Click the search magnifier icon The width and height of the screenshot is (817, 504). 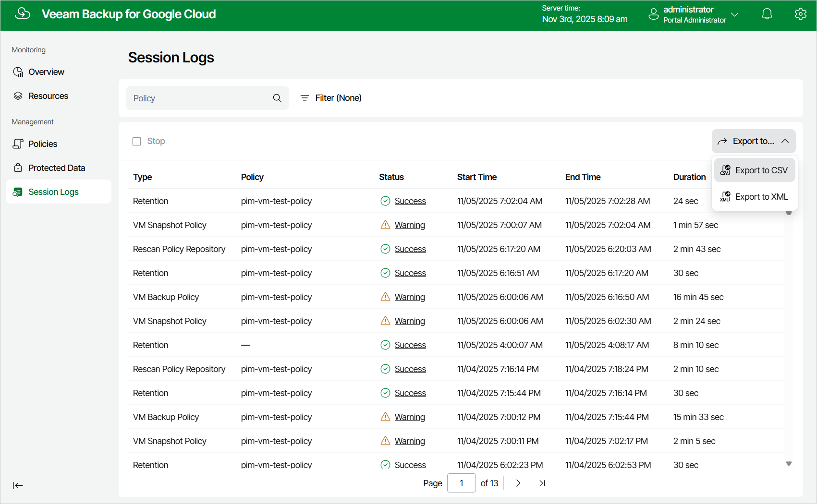point(277,98)
